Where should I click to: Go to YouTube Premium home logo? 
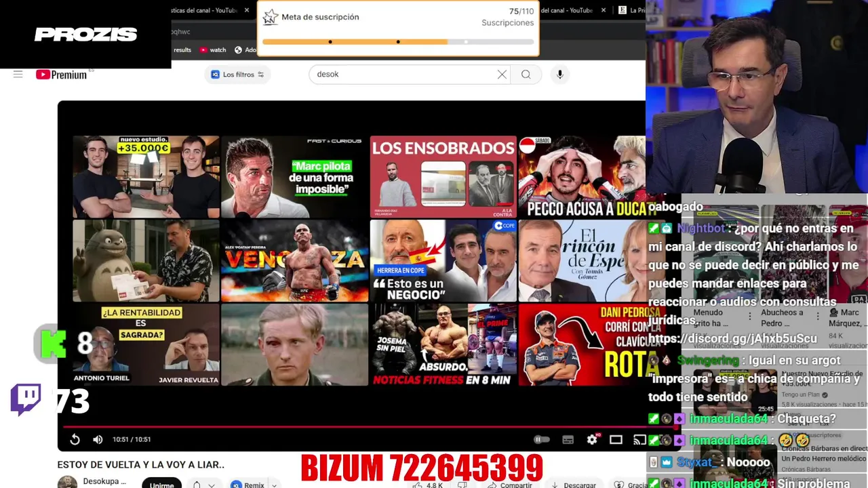(x=62, y=75)
